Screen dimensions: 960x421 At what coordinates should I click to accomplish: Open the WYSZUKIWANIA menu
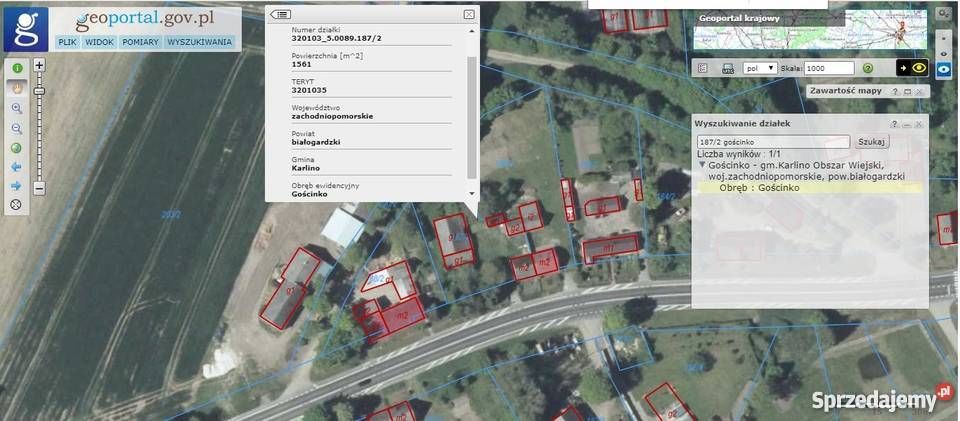pos(200,42)
